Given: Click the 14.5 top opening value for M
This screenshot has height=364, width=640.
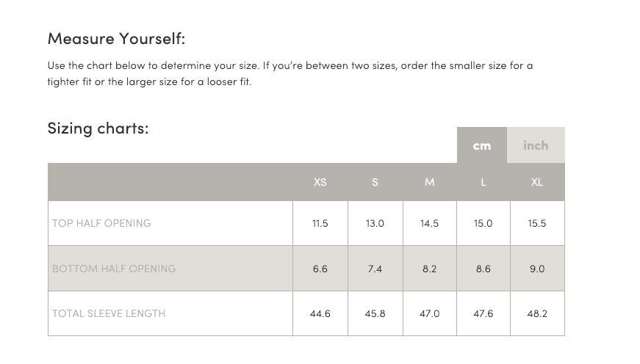Looking at the screenshot, I should [x=429, y=223].
